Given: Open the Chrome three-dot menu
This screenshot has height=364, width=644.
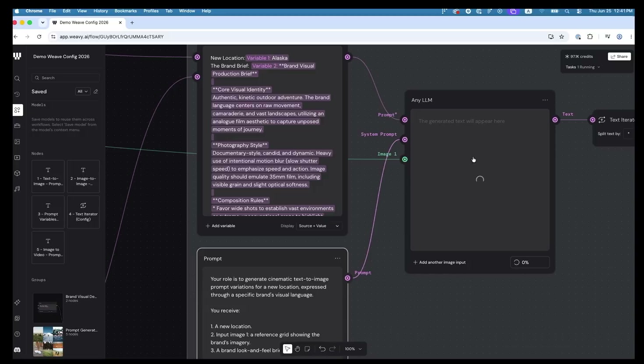Looking at the screenshot, I should click(x=631, y=37).
